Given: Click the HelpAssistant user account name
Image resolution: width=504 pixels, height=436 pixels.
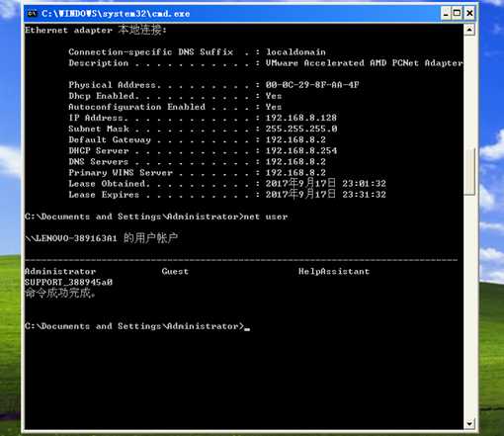Looking at the screenshot, I should coord(334,271).
